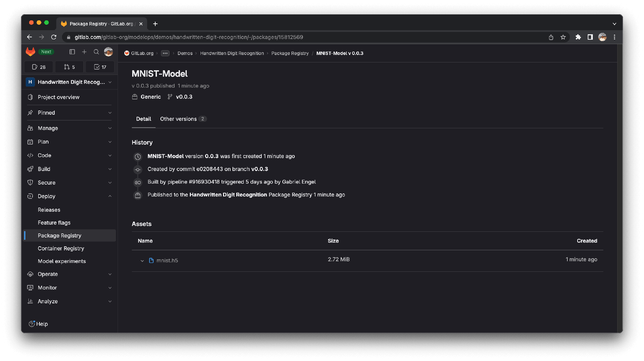The image size is (644, 361).
Task: Toggle the sidebar collapse icon
Action: (x=72, y=52)
